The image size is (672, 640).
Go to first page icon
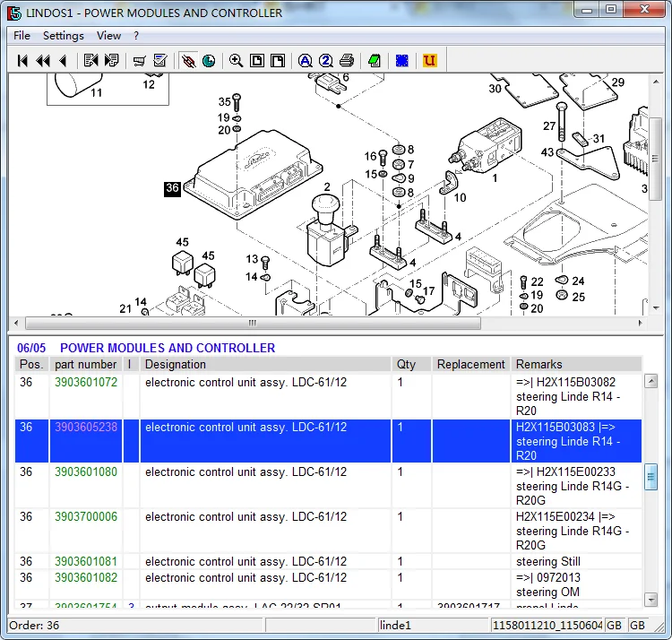(x=22, y=61)
